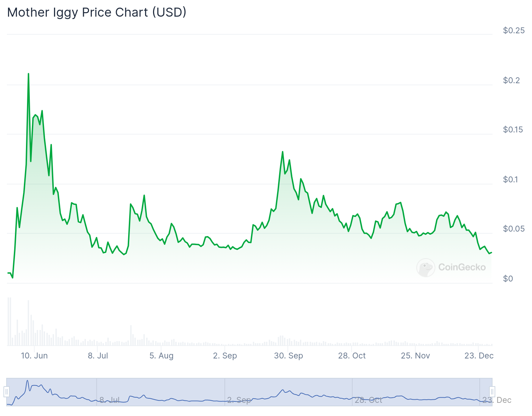Click the Mother Iggy Price Chart title
Image resolution: width=532 pixels, height=416 pixels.
[x=97, y=12]
